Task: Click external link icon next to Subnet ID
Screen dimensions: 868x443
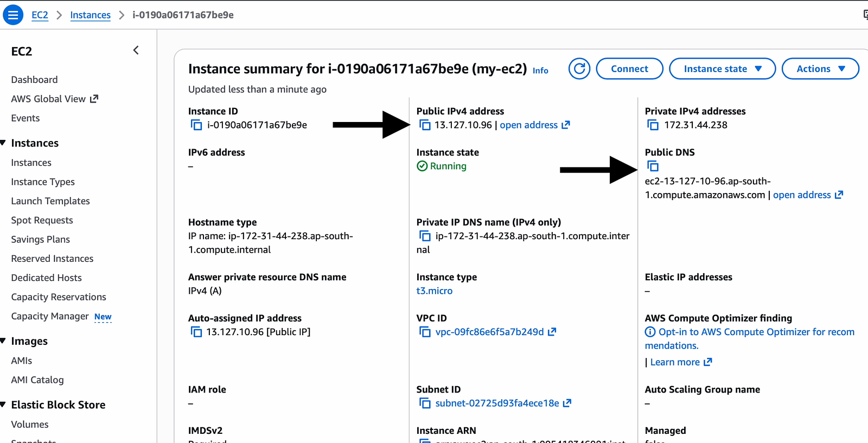Action: tap(567, 403)
